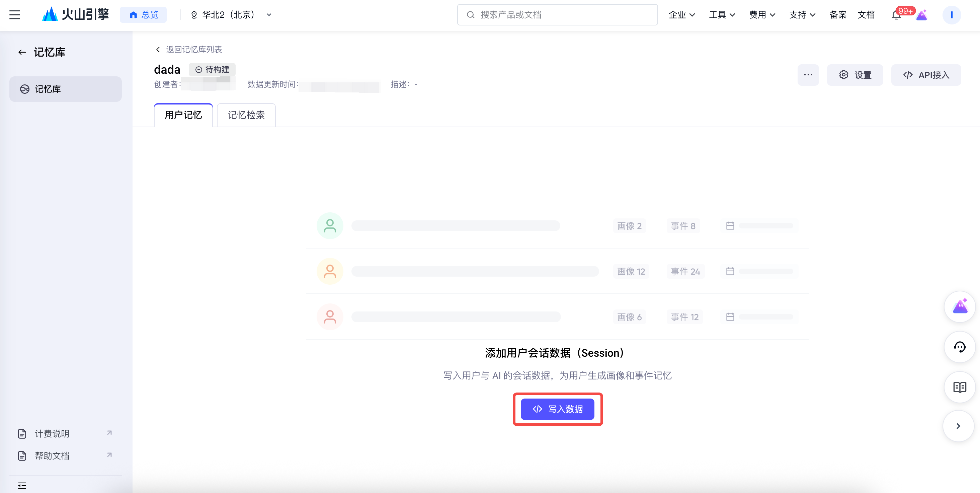Open the hamburger navigation menu
The height and width of the screenshot is (493, 980).
click(x=14, y=15)
